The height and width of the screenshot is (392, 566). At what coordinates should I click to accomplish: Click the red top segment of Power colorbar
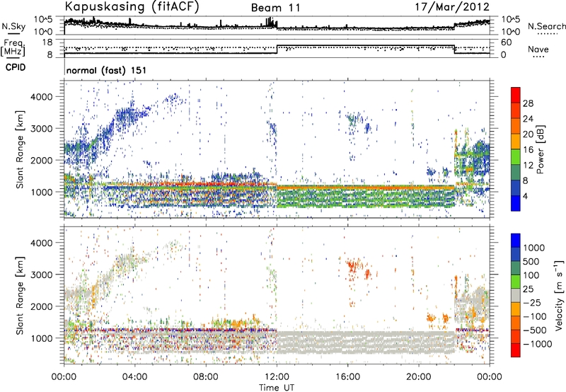516,95
